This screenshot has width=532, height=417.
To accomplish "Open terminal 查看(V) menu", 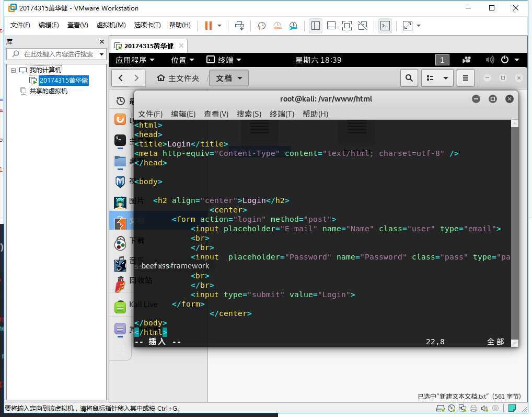I will point(216,114).
